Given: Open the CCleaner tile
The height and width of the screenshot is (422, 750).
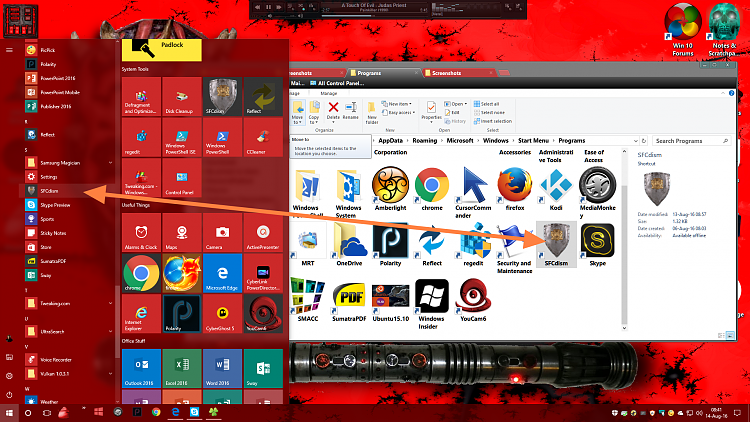Looking at the screenshot, I should (x=263, y=137).
